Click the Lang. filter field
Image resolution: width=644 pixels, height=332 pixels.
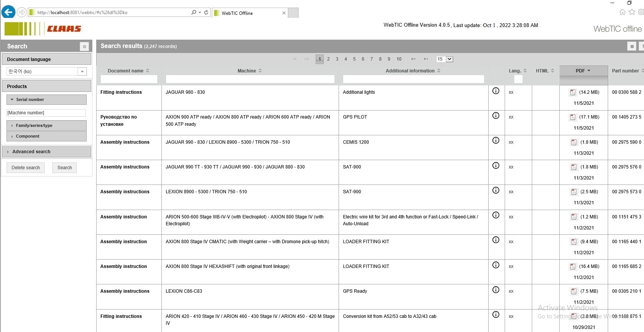click(518, 79)
